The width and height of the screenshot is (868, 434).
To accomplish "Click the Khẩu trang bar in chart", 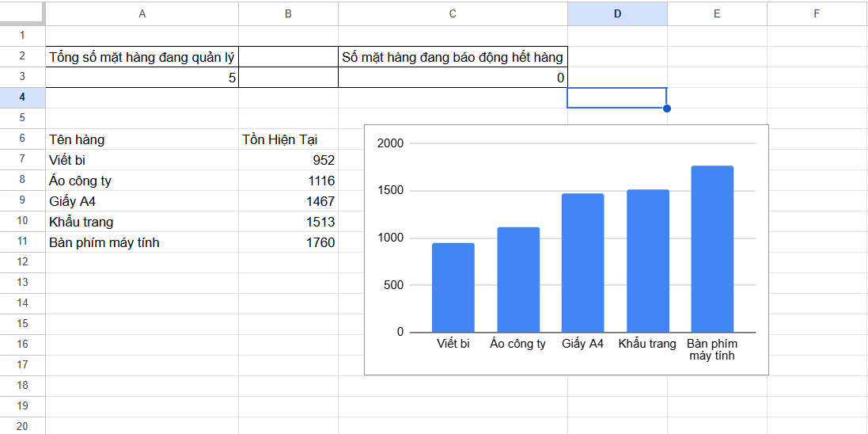I will click(648, 261).
